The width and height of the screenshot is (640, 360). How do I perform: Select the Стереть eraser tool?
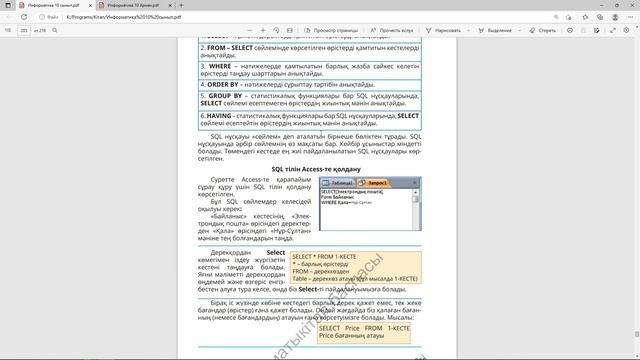point(542,30)
